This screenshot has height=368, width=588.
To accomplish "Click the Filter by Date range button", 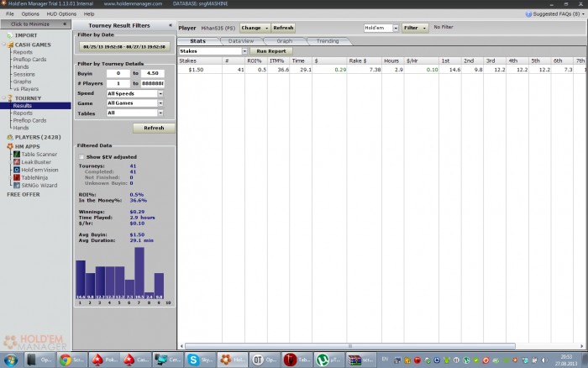I will click(124, 47).
